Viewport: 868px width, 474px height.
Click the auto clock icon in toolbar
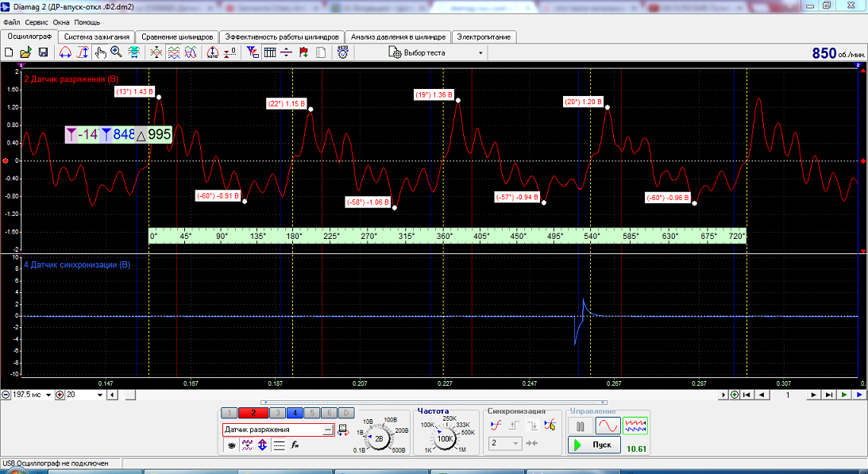342,52
